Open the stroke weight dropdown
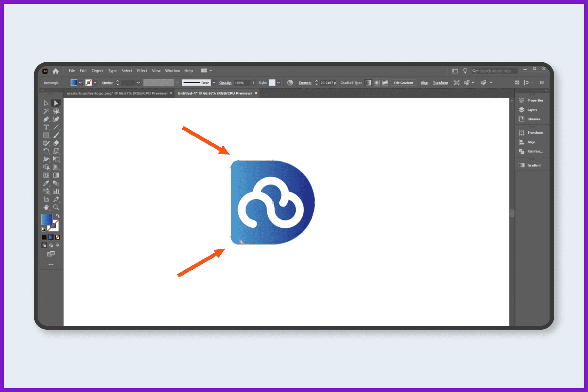The image size is (588, 392). point(138,83)
